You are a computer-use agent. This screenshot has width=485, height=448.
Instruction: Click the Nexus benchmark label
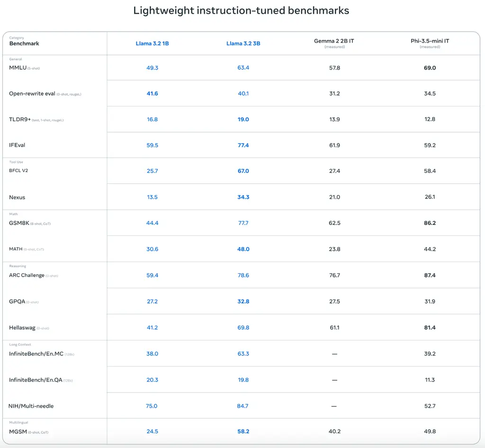[x=17, y=197]
